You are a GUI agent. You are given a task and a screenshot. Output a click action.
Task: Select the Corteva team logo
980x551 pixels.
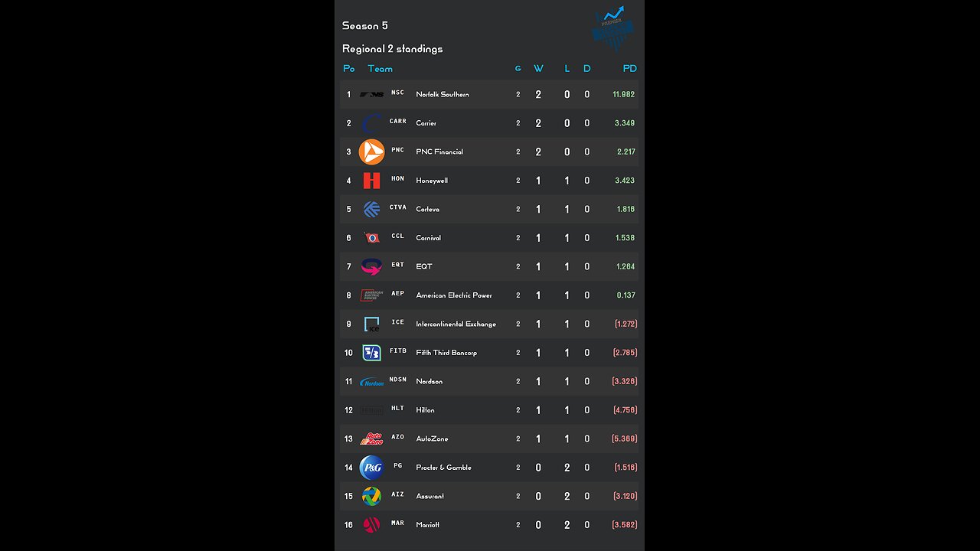[x=372, y=209]
